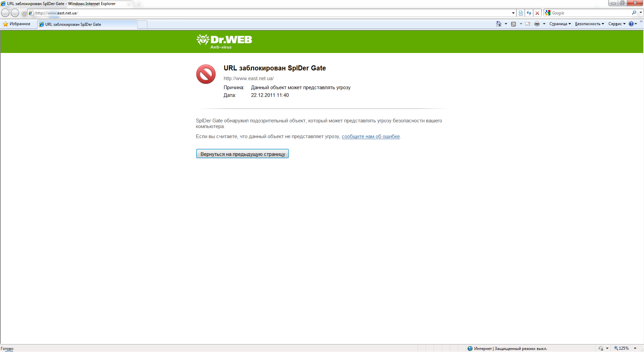Open the zoom level dropdown arrow
644x352 pixels.
click(635, 348)
